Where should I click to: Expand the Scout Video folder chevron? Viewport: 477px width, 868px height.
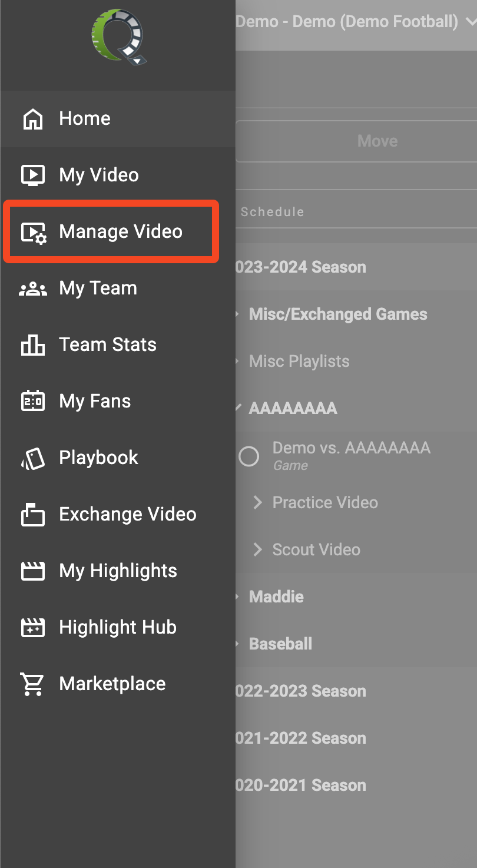(x=257, y=549)
